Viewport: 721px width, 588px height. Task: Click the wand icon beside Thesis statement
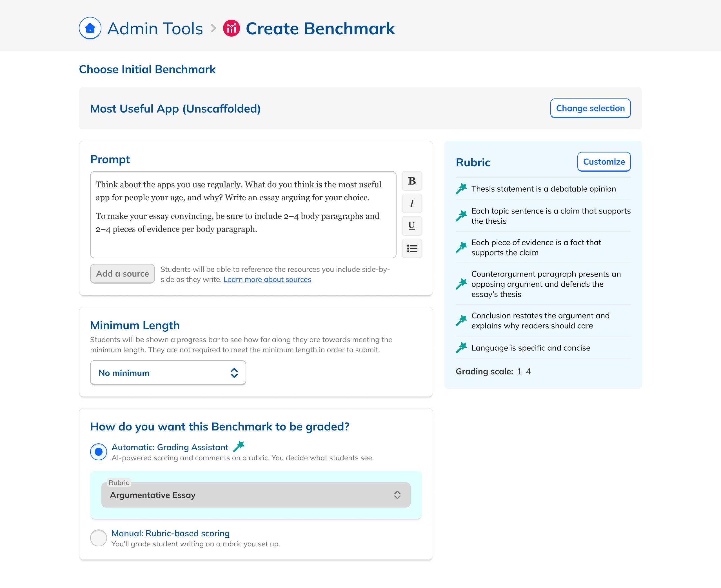(461, 189)
